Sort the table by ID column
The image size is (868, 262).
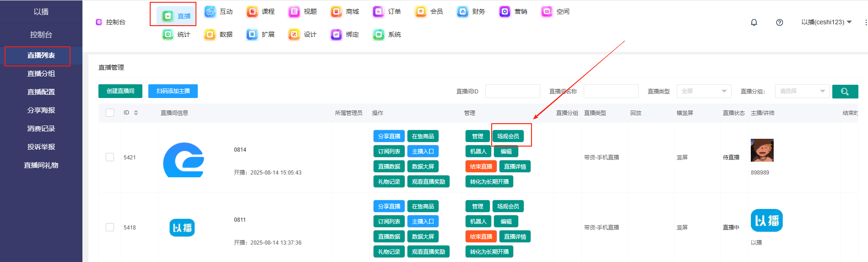pyautogui.click(x=136, y=113)
